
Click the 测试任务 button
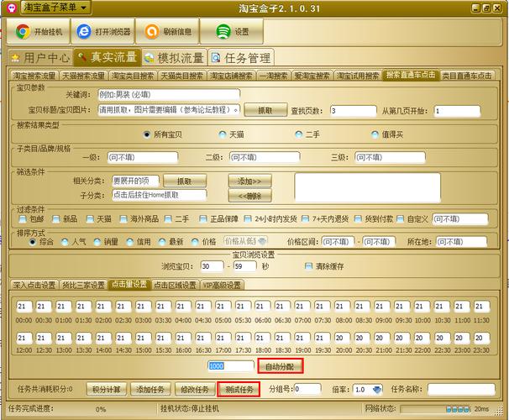point(239,389)
